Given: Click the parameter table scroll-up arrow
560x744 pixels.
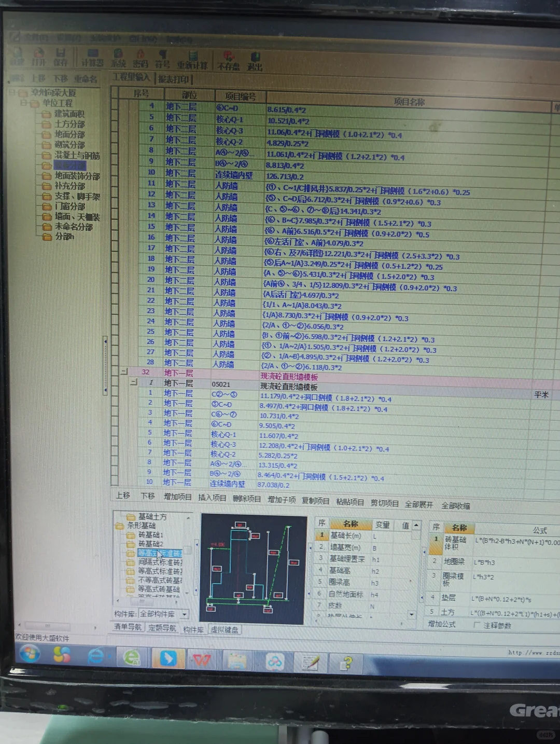Looking at the screenshot, I should (416, 525).
